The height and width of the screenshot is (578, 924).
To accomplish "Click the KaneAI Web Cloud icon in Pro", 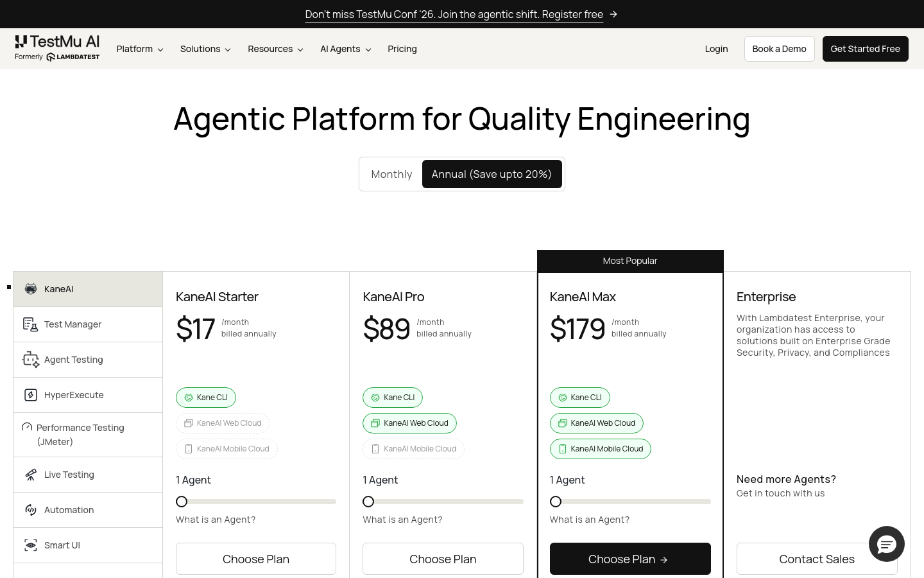I will 375,423.
